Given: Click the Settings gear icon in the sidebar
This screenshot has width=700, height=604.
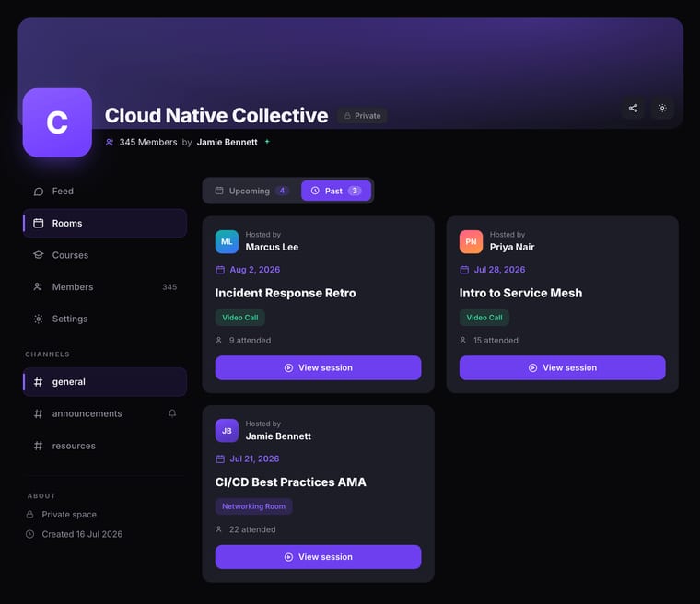Looking at the screenshot, I should [39, 319].
